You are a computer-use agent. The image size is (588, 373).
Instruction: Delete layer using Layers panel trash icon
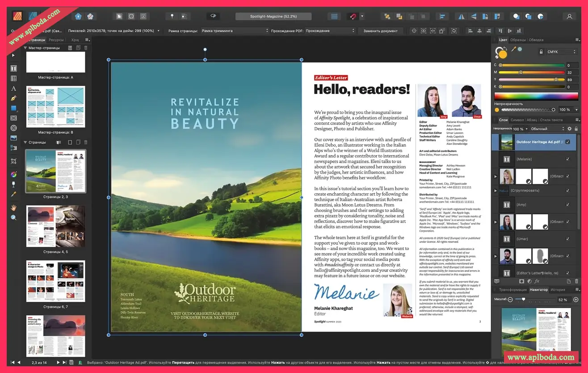click(576, 281)
